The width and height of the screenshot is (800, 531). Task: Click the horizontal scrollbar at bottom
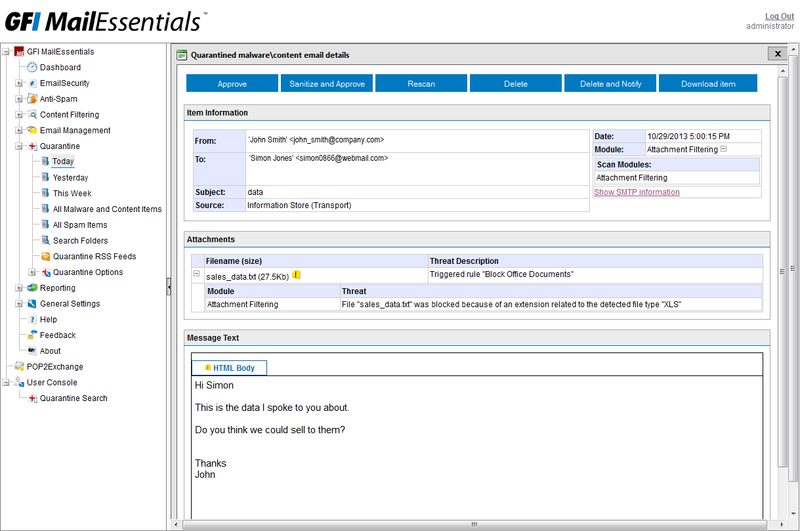pos(474,524)
